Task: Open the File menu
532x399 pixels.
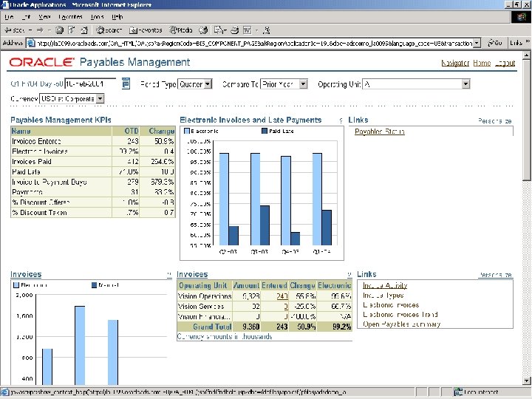Action: tap(9, 16)
